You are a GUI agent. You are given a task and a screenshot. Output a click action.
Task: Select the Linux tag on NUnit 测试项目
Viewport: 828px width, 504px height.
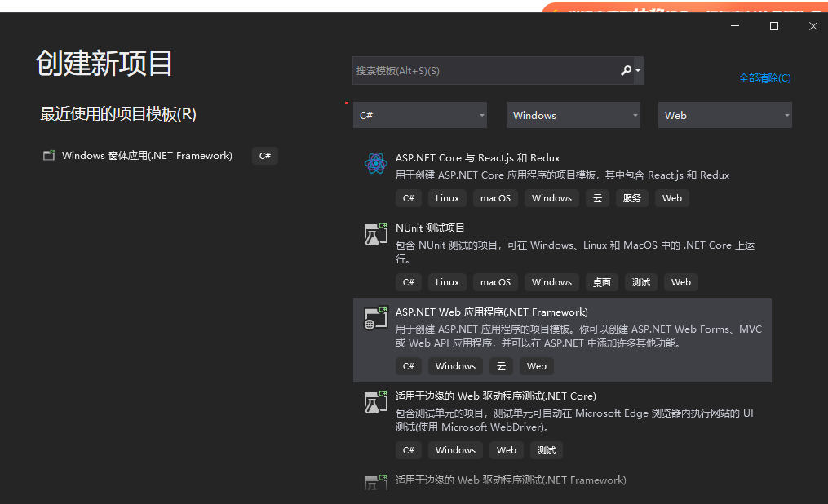[446, 281]
